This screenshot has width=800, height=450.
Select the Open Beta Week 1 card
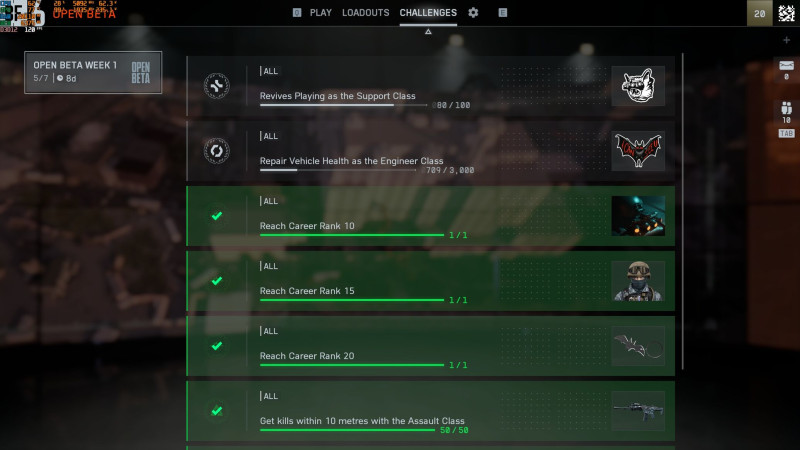[x=93, y=72]
